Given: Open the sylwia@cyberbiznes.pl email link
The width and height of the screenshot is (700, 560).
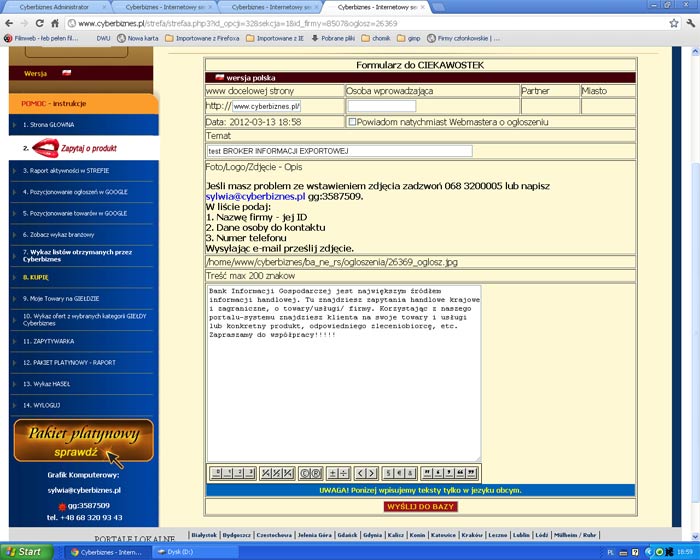Looking at the screenshot, I should [255, 198].
